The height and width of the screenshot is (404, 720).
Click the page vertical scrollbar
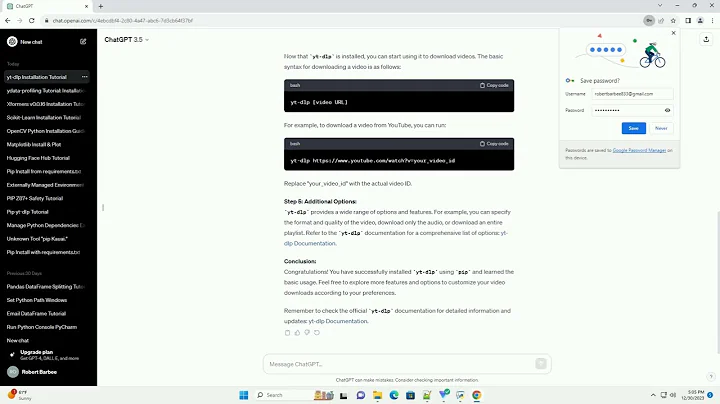[718, 282]
